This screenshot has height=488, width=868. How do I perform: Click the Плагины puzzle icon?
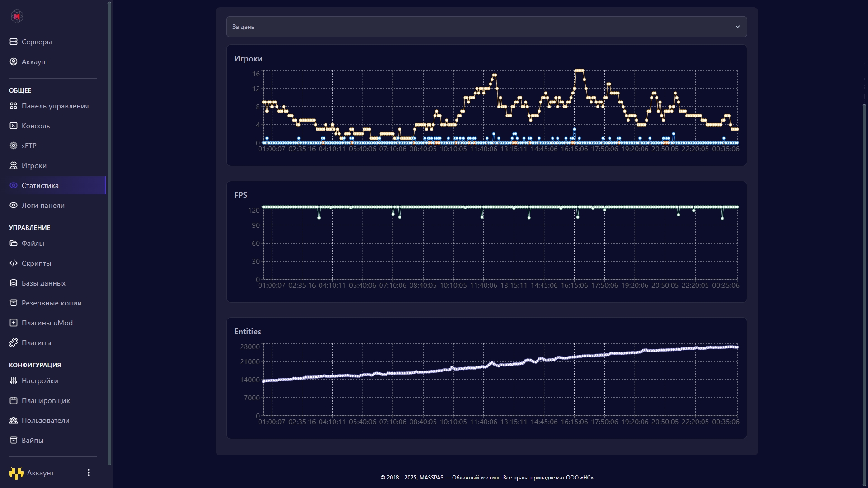click(x=14, y=343)
